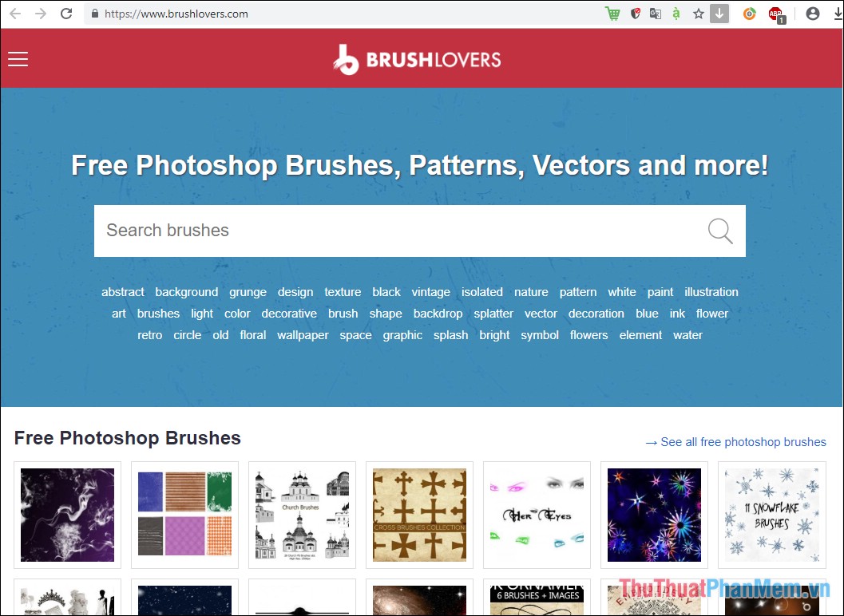Open Chrome's Downloads arrow icon
This screenshot has width=844, height=616.
pyautogui.click(x=719, y=14)
